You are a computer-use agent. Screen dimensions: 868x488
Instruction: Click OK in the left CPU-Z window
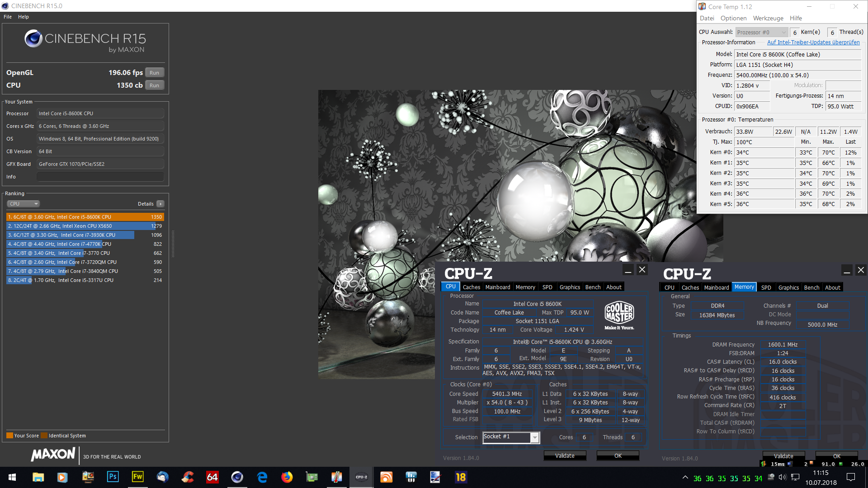coord(618,455)
